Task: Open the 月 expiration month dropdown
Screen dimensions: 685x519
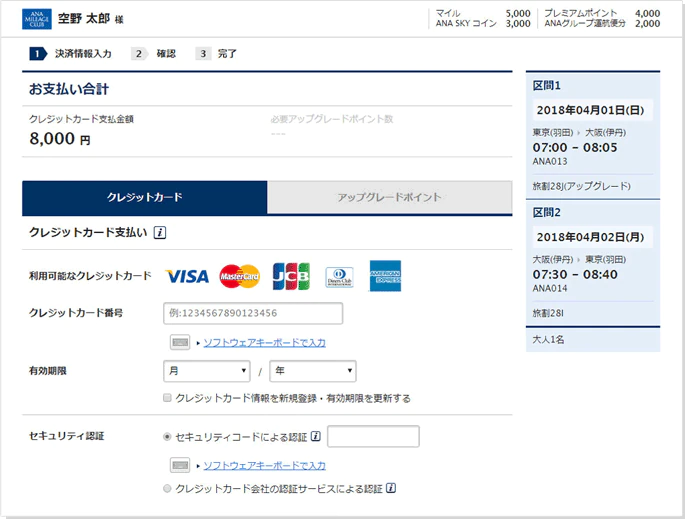Action: (207, 371)
